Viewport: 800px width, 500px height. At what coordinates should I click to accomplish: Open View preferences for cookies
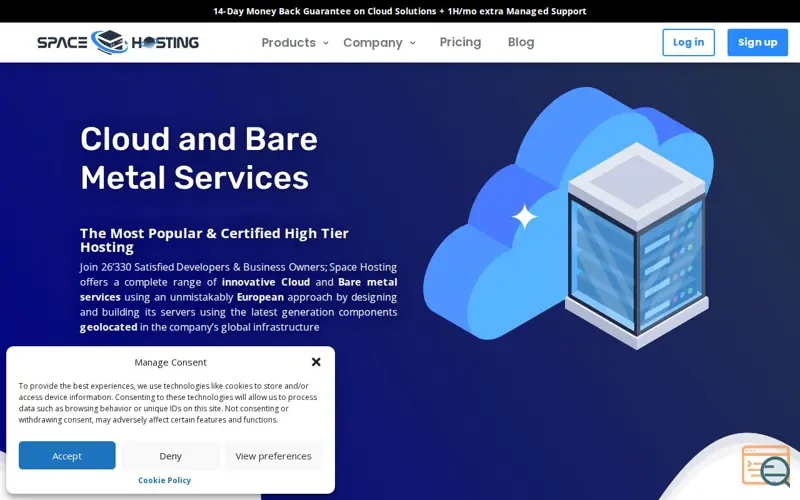[x=273, y=455]
